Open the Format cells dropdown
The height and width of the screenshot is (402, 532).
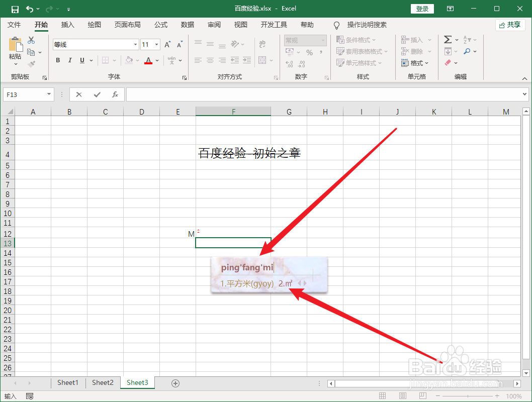(x=415, y=63)
